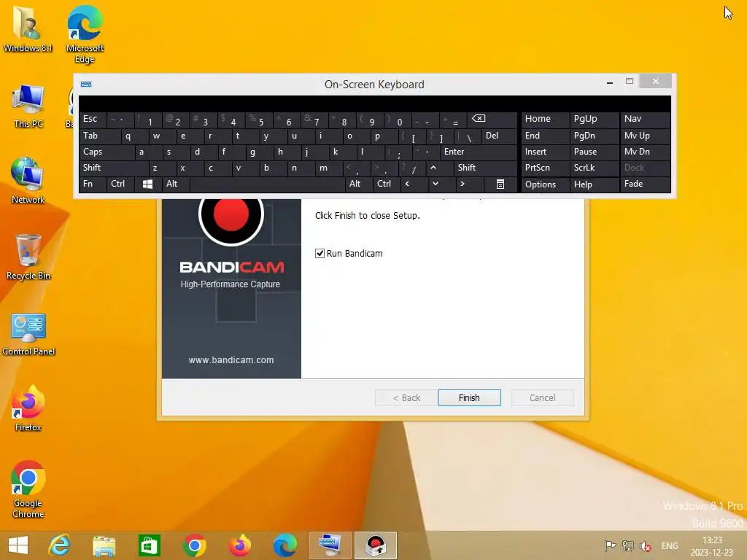Tap the Windows logo key on the keyboard

pyautogui.click(x=147, y=184)
